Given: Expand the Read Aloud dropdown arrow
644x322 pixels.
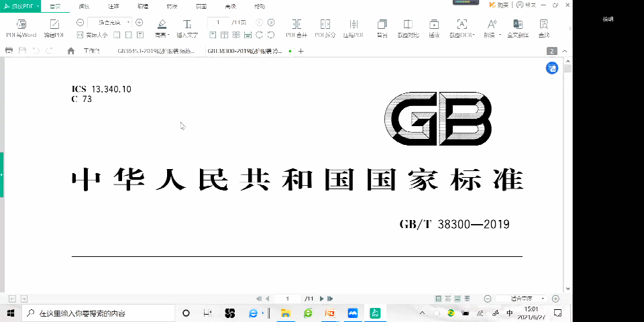Looking at the screenshot, I should (x=500, y=36).
